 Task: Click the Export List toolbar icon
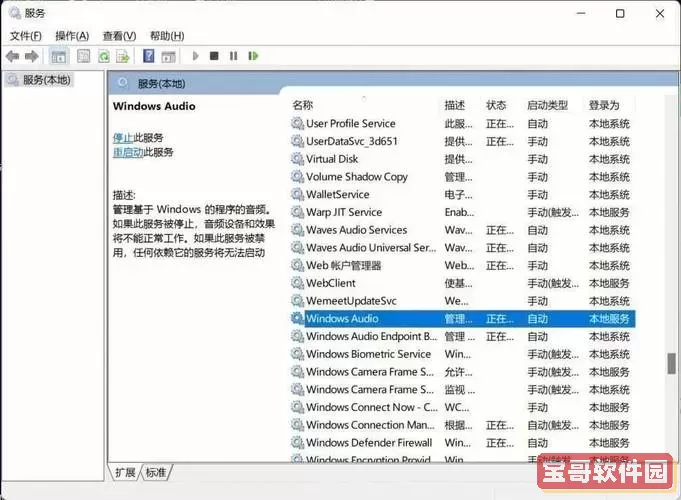pos(123,56)
